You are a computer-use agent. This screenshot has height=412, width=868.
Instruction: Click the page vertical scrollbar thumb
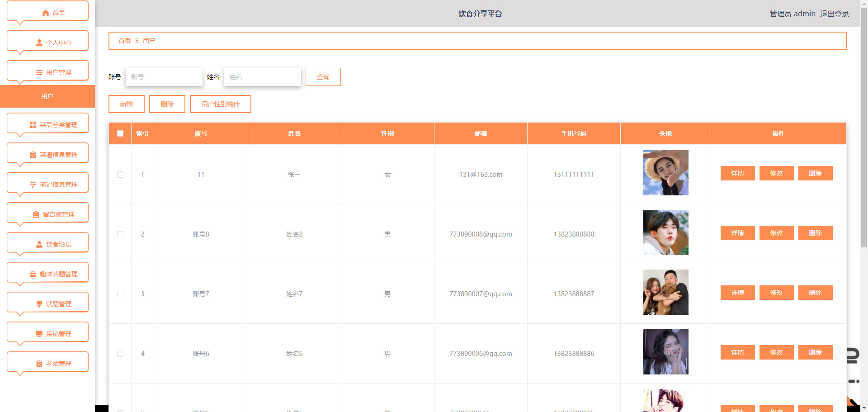point(864,127)
